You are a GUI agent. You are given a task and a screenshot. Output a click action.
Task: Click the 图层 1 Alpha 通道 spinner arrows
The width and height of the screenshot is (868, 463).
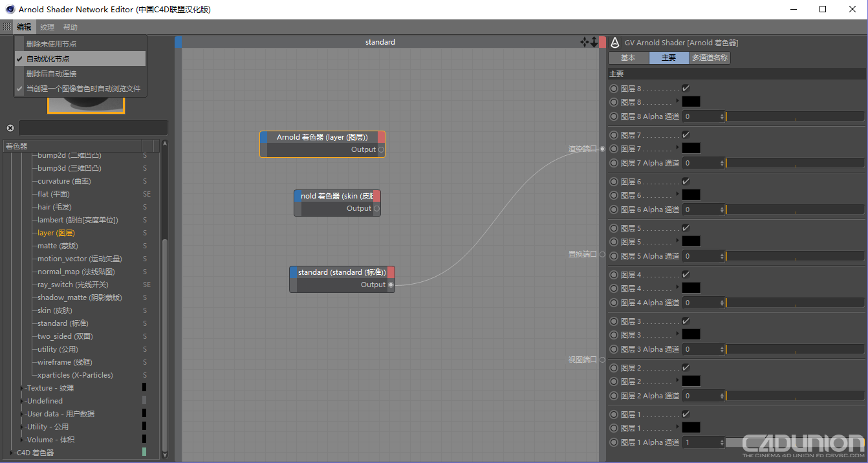[x=722, y=442]
